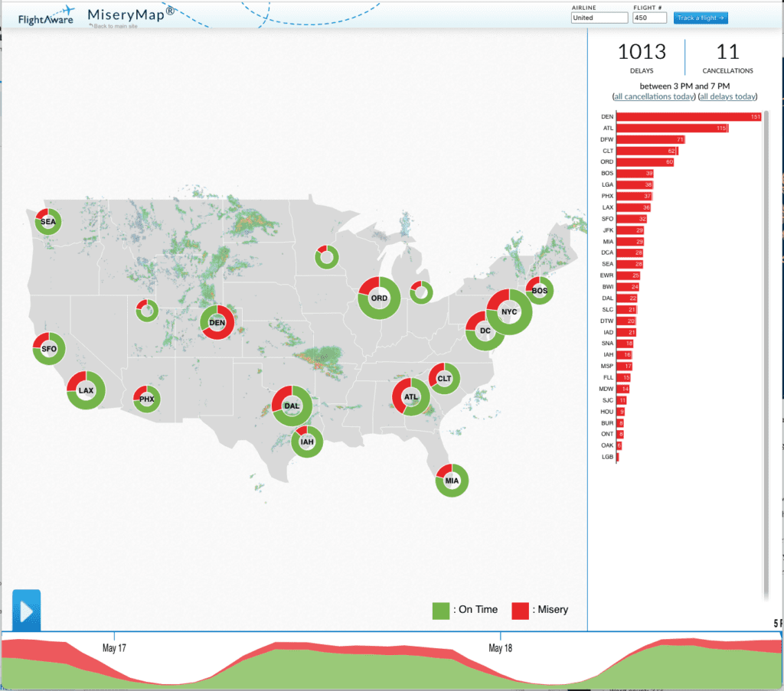Toggle the green On Time legend swatch

443,609
